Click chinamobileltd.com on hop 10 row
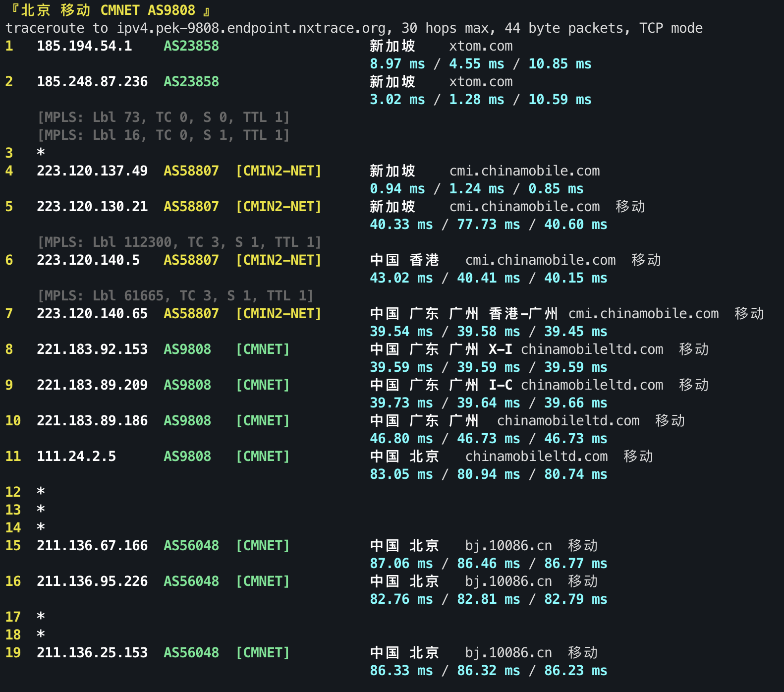The image size is (784, 692). pyautogui.click(x=568, y=421)
